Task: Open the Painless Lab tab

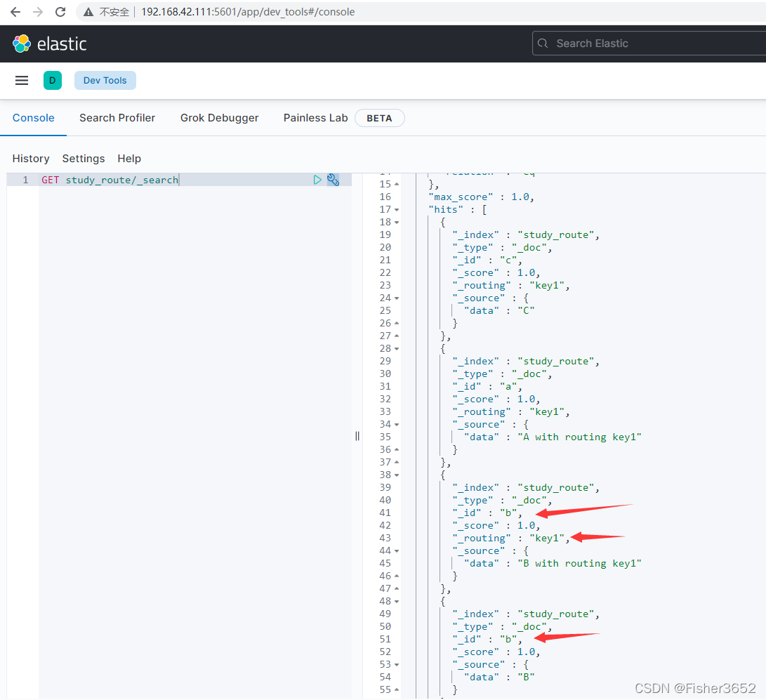Action: [x=315, y=118]
